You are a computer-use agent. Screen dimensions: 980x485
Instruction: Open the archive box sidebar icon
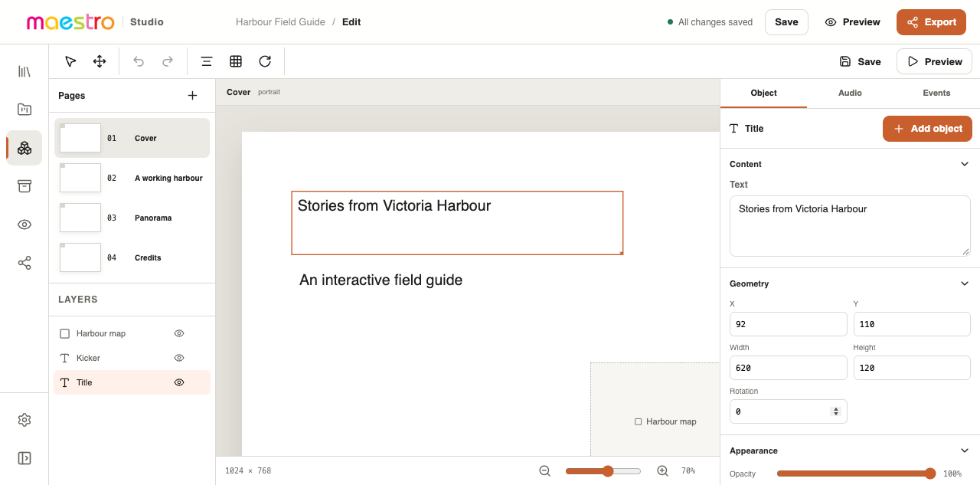tap(24, 186)
